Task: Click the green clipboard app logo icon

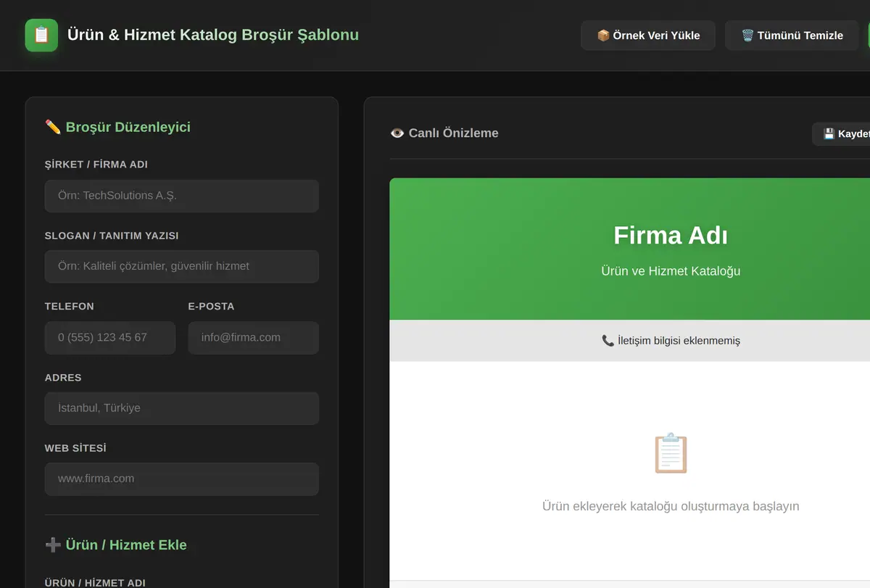Action: pos(41,35)
